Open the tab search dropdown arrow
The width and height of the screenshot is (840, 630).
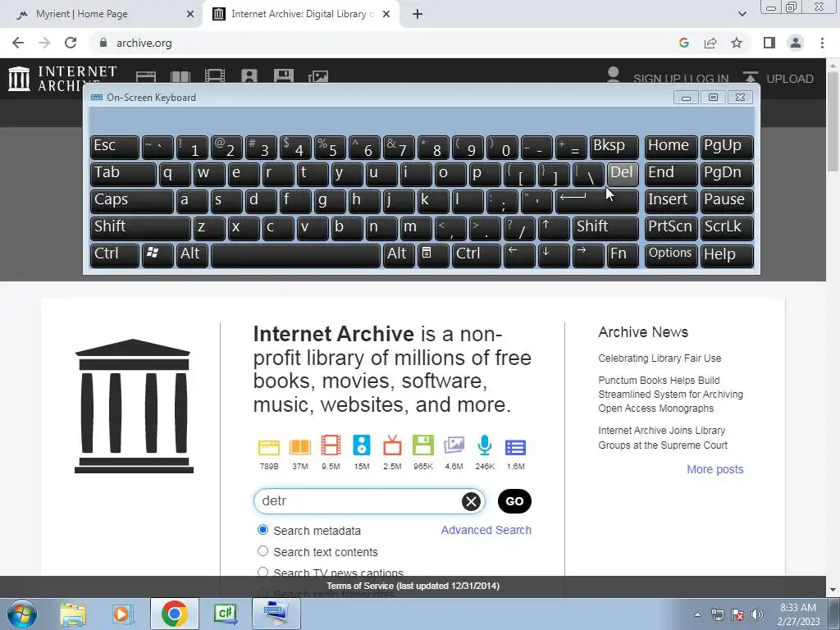point(742,14)
